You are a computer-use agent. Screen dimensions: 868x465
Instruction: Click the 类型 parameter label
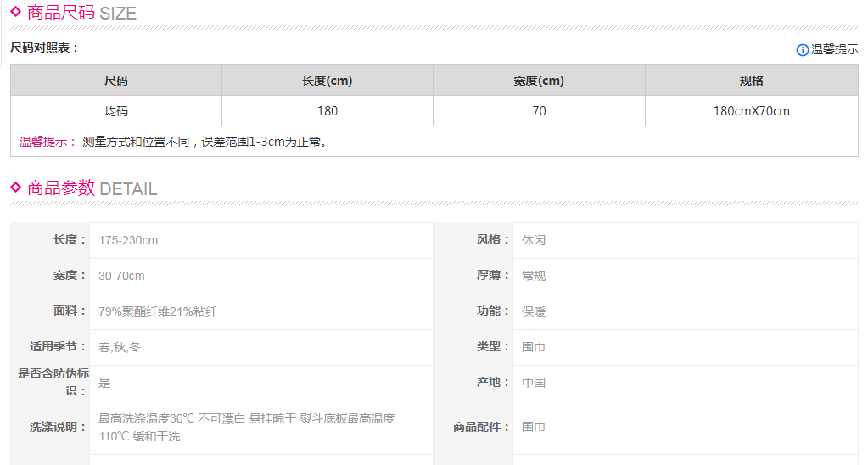click(493, 346)
